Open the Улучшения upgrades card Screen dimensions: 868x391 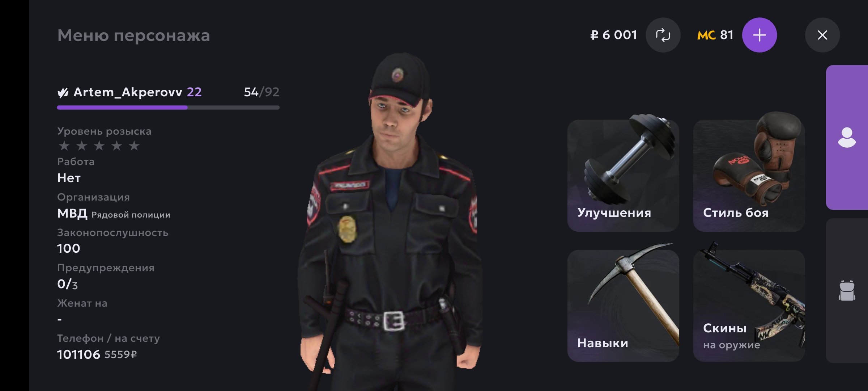(x=623, y=176)
